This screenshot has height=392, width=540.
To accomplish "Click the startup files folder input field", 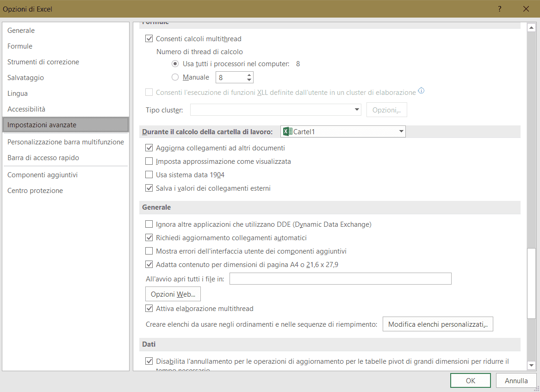I will click(340, 279).
